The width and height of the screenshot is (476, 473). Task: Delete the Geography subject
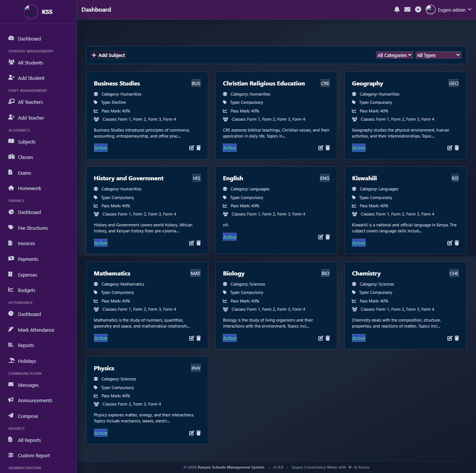[457, 148]
